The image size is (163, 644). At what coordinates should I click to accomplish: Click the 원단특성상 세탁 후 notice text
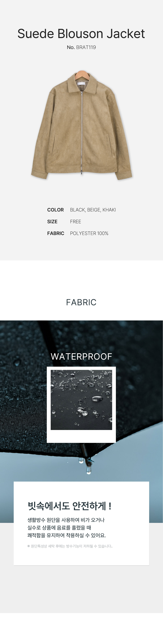tap(70, 546)
